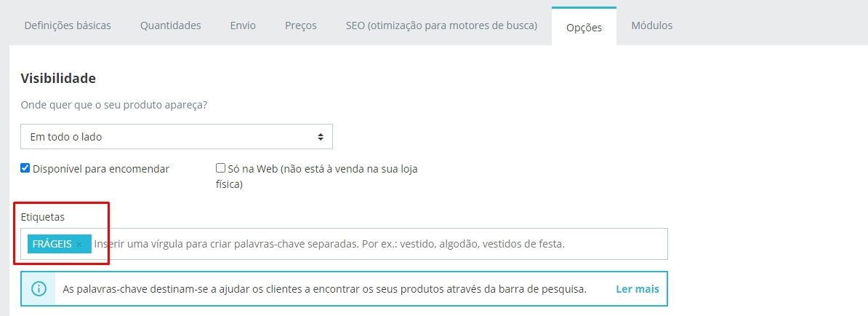Click the info circle icon in the notice
The width and height of the screenshot is (868, 316).
coord(39,289)
